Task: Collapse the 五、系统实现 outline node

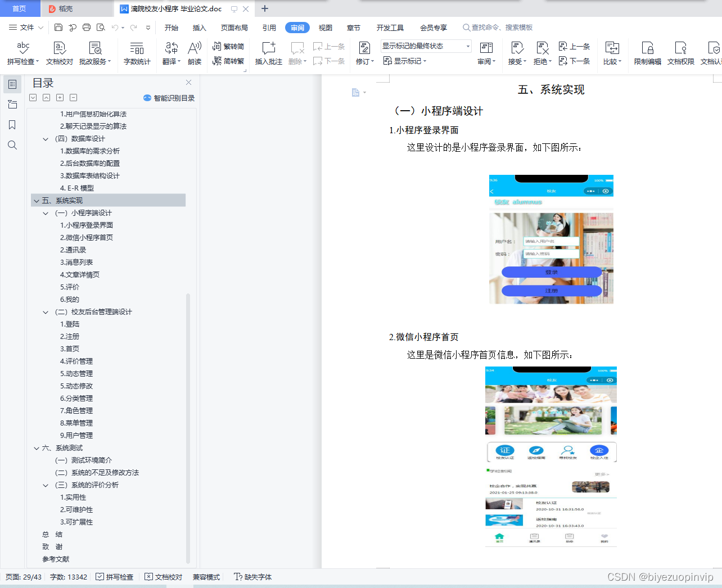Action: click(36, 200)
